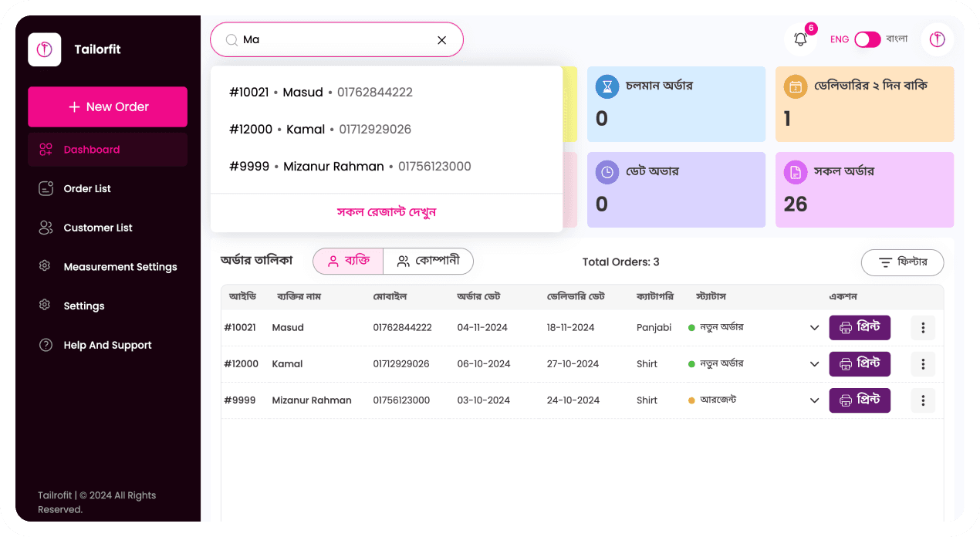Open Order List from sidebar
The image size is (980, 537).
tap(107, 189)
